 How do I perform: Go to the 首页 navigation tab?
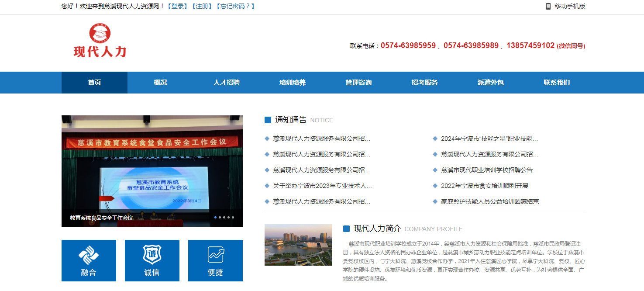coord(94,83)
